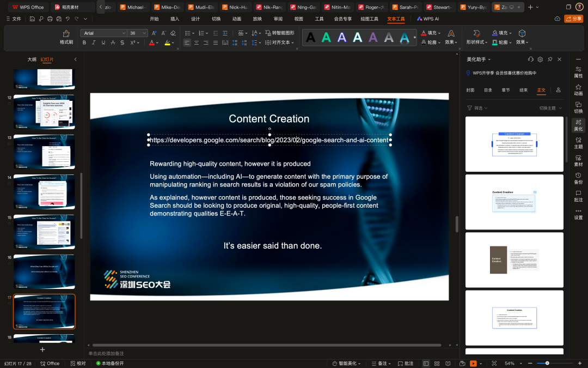
Task: Click the user profile icon in 美化助手 tabs
Action: (x=559, y=90)
